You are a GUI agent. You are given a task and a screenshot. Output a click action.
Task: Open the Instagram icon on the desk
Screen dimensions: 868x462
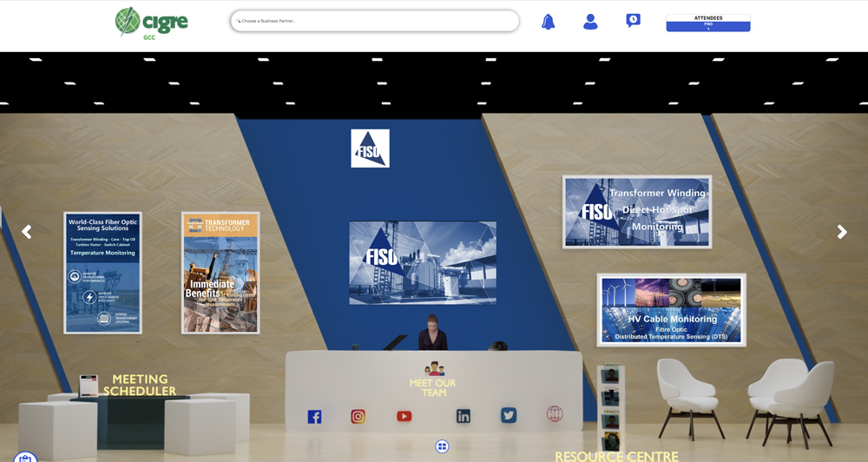pyautogui.click(x=358, y=417)
